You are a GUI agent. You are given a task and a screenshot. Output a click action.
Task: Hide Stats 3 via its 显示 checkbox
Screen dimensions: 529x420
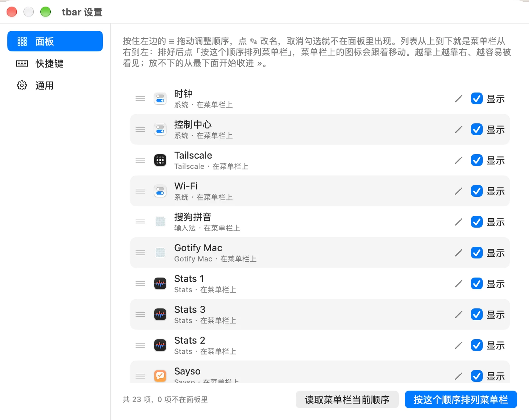coord(477,315)
